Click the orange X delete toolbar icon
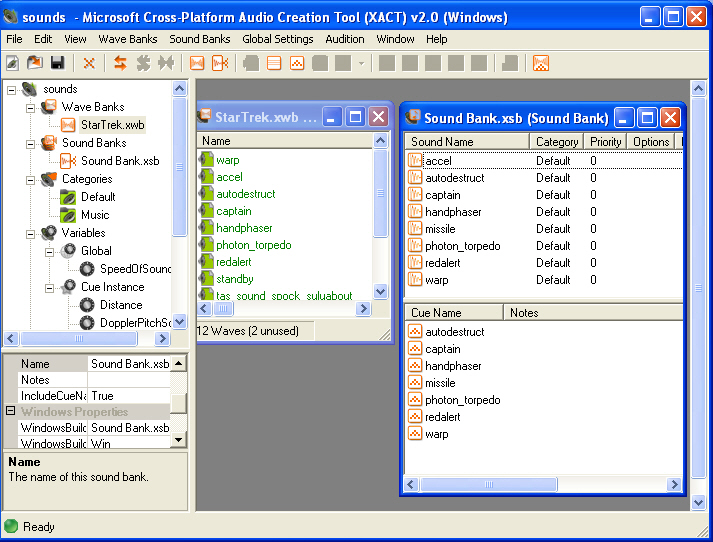The image size is (713, 542). coord(89,63)
